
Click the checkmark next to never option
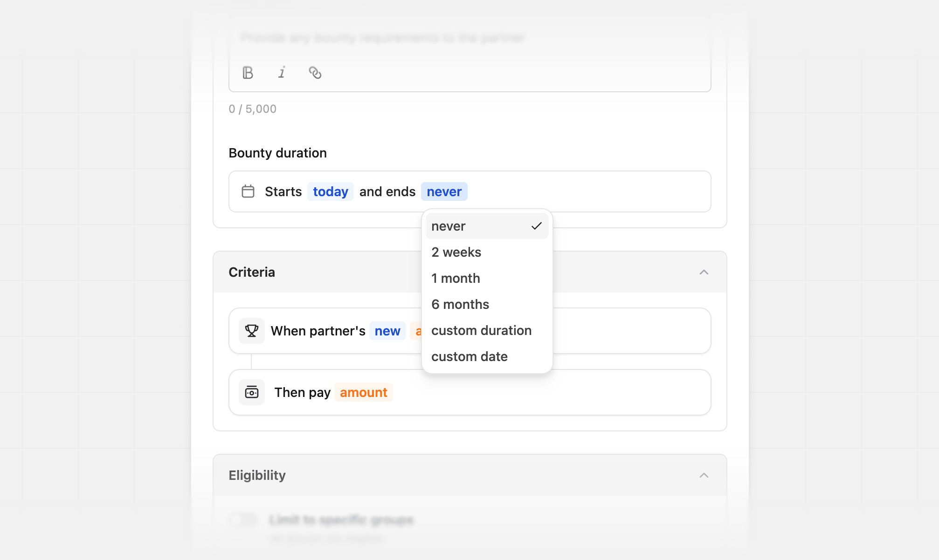pyautogui.click(x=537, y=226)
